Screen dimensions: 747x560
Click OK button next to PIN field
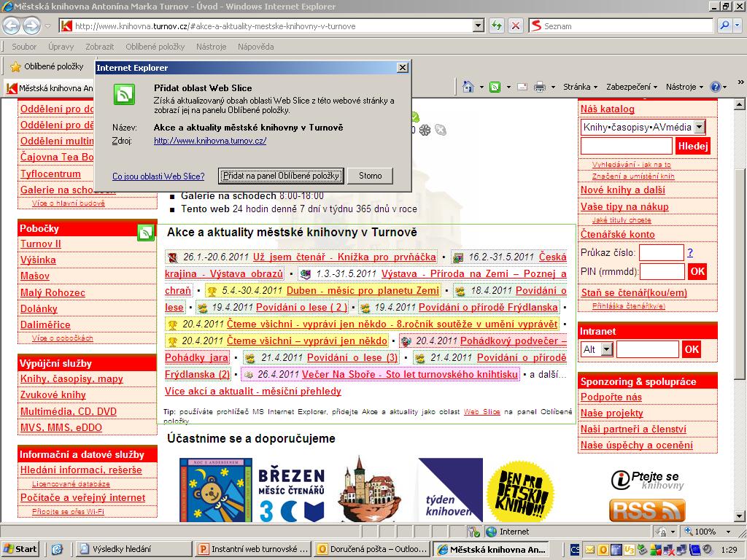click(697, 271)
